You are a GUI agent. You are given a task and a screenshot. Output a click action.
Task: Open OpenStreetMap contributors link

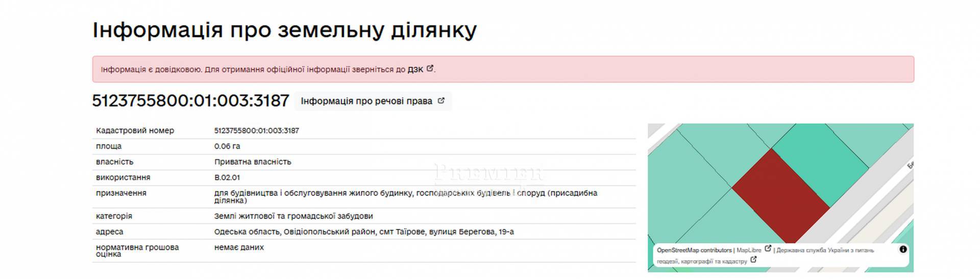coord(694,250)
